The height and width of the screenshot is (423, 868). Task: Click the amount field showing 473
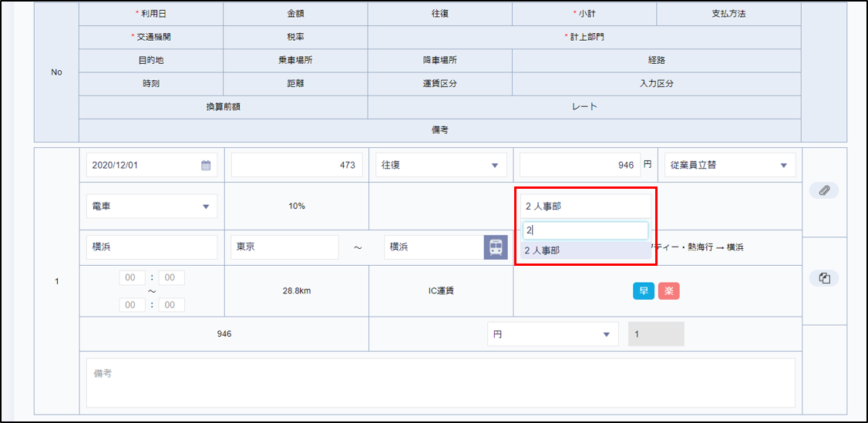pyautogui.click(x=297, y=165)
